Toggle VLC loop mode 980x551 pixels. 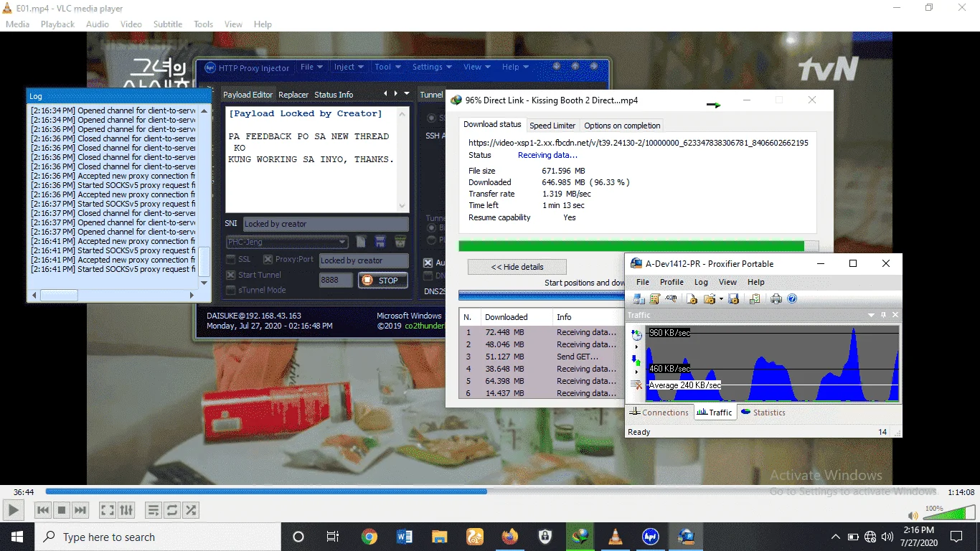pyautogui.click(x=171, y=510)
